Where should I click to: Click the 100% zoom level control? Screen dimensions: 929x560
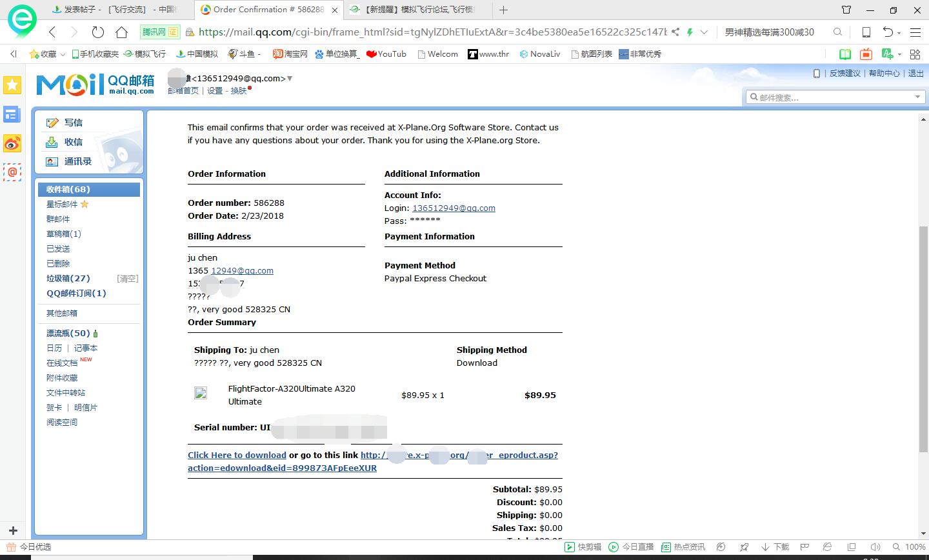coord(910,547)
